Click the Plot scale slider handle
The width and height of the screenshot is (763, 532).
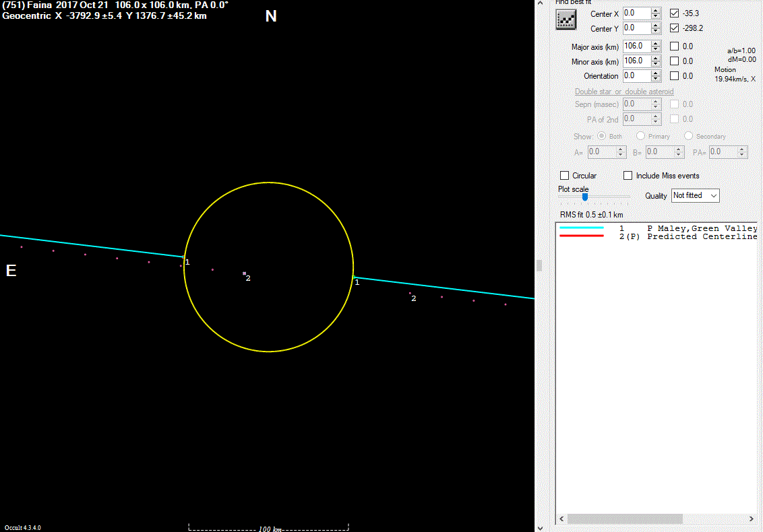click(x=584, y=197)
